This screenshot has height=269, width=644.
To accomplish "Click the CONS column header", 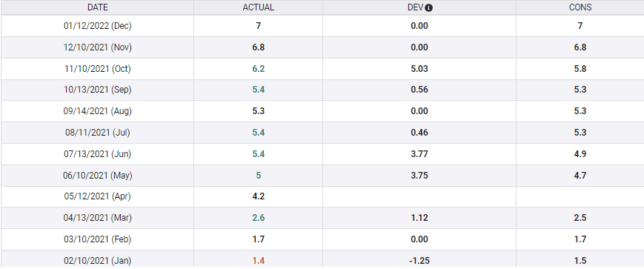I will click(580, 8).
